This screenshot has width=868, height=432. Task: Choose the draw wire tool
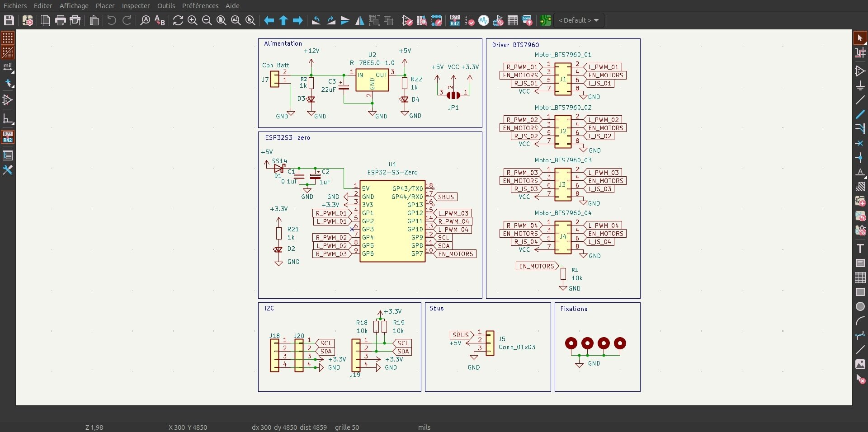[x=860, y=100]
